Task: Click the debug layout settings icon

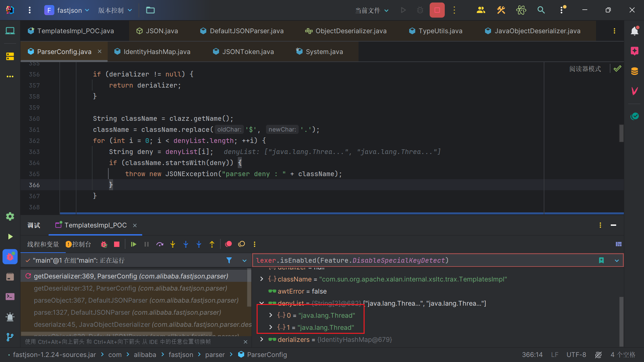Action: point(619,244)
